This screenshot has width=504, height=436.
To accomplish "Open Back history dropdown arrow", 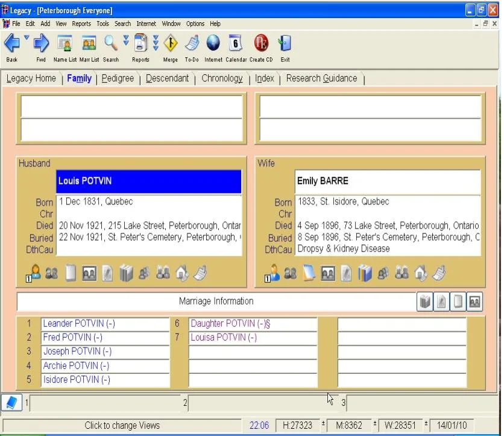I will (x=27, y=37).
